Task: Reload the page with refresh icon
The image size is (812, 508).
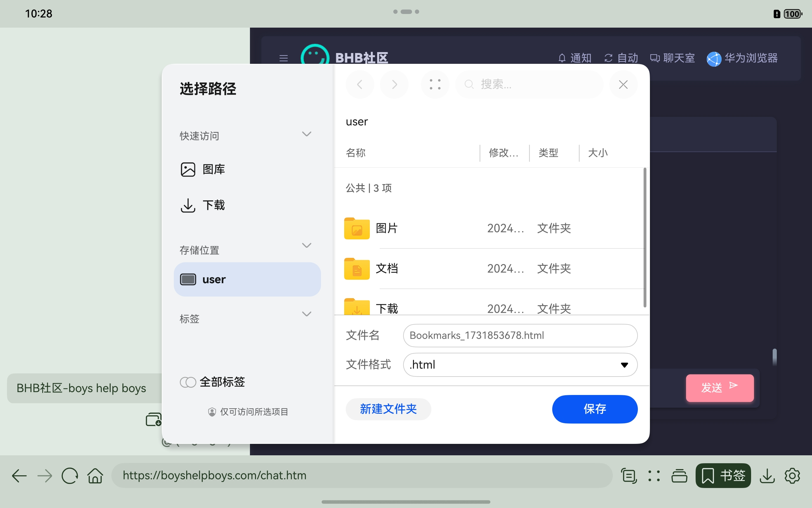Action: pos(70,476)
